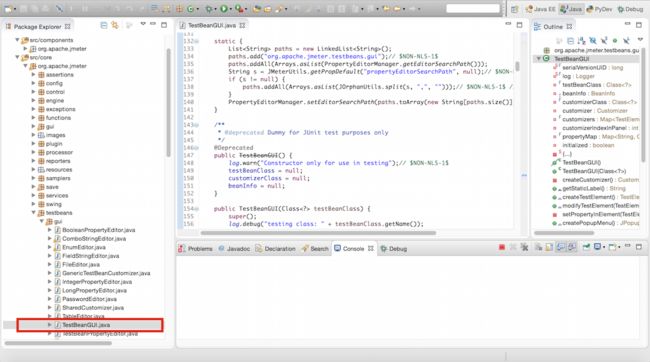Viewport: 650px width, 362px height.
Task: Expand the assertions package
Action: coord(34,75)
